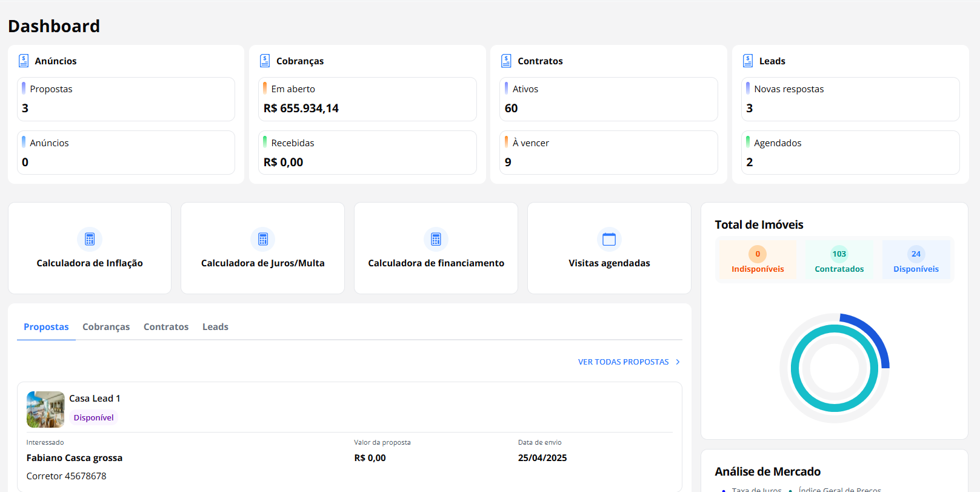Open the Casa Lead 1 property thumbnail
The width and height of the screenshot is (980, 492).
[45, 409]
